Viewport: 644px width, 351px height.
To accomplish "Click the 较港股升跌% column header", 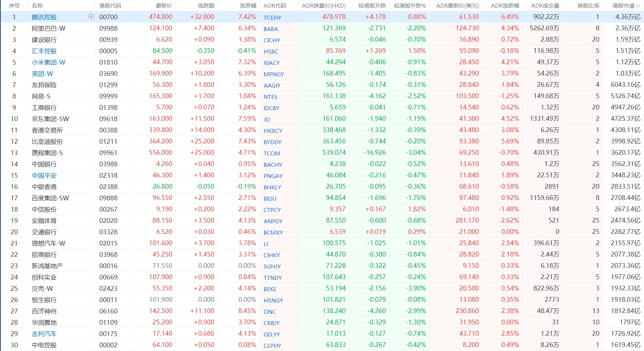I will coord(410,6).
